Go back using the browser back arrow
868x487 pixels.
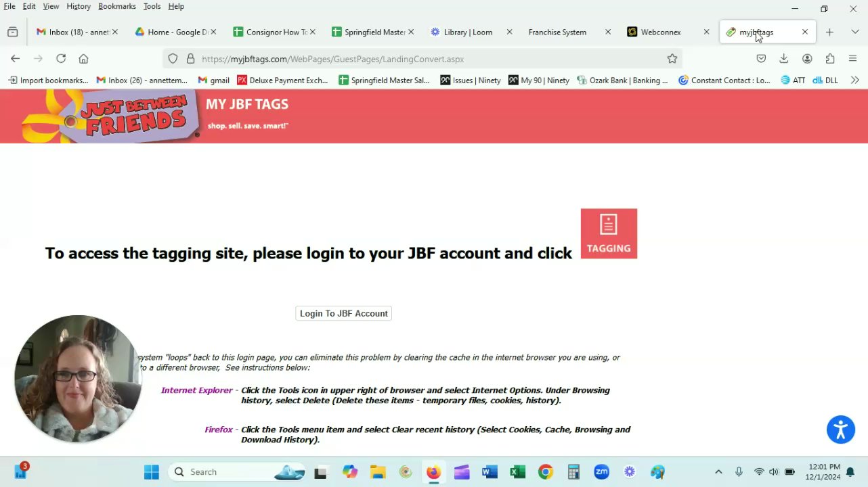point(16,59)
